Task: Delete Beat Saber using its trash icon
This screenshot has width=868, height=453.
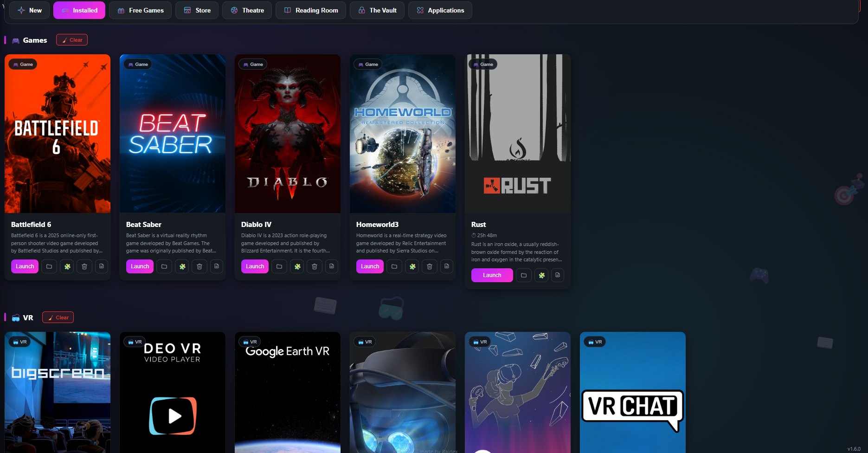Action: (x=199, y=266)
